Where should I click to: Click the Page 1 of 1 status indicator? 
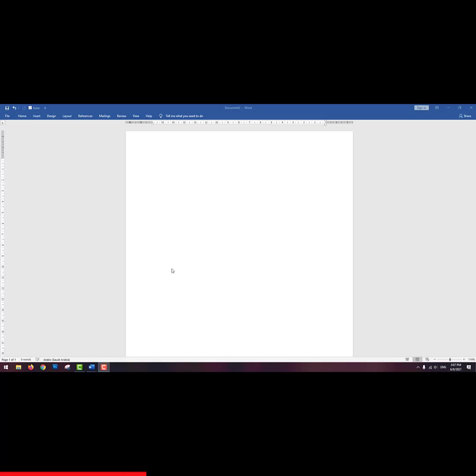[x=8, y=360]
